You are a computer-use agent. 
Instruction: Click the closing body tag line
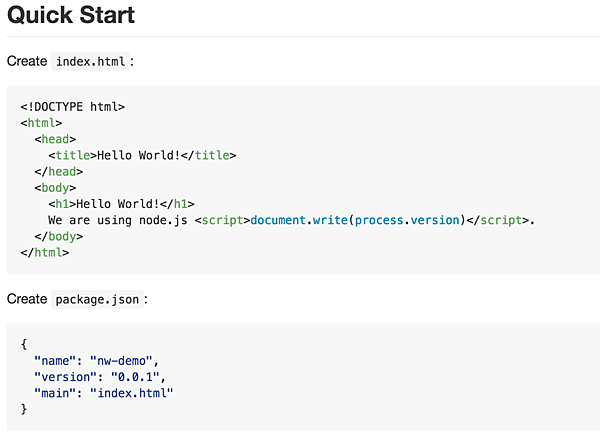click(x=58, y=236)
